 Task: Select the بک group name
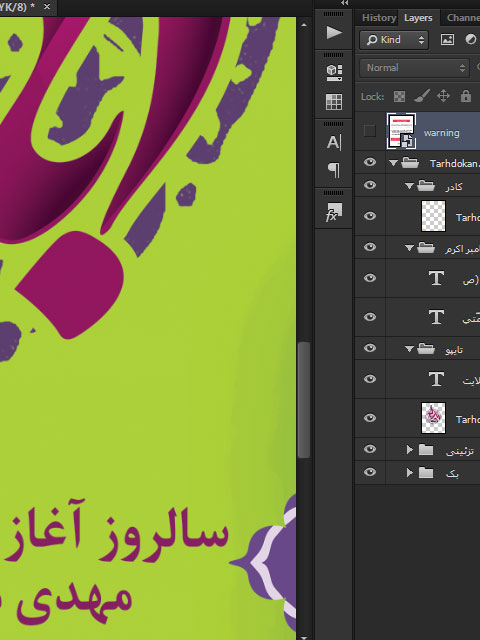point(453,473)
